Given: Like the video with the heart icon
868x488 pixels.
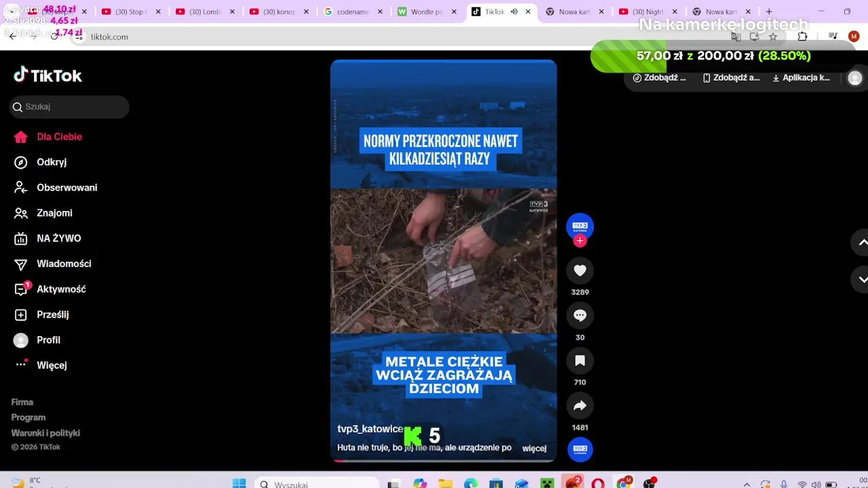Looking at the screenshot, I should point(580,270).
